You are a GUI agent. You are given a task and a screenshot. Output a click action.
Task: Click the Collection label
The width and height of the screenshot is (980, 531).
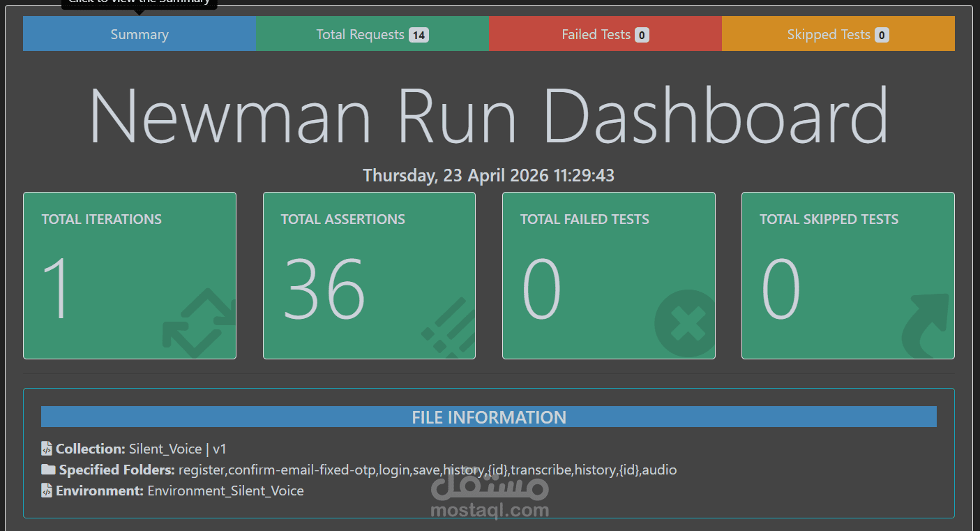coord(91,449)
